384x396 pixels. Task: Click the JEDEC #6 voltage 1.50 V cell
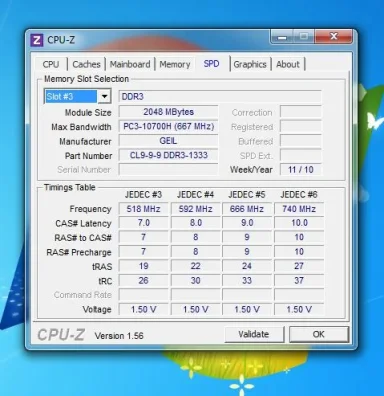coord(299,309)
